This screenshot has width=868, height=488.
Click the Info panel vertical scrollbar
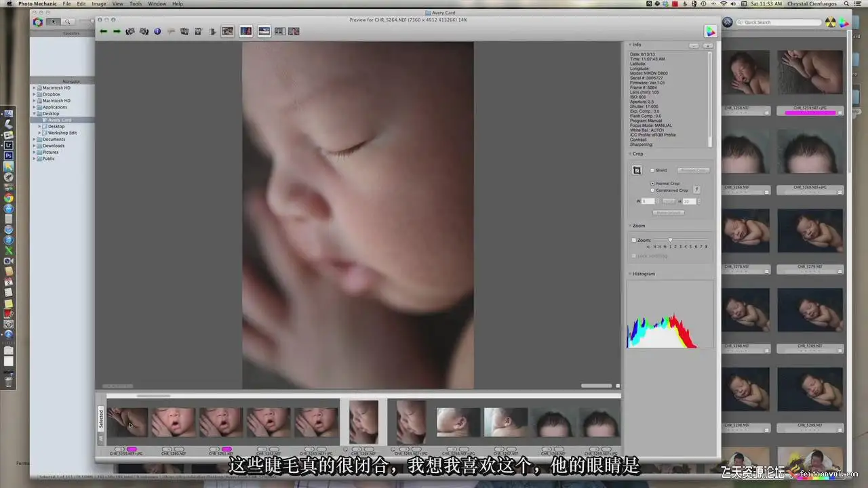tap(711, 99)
